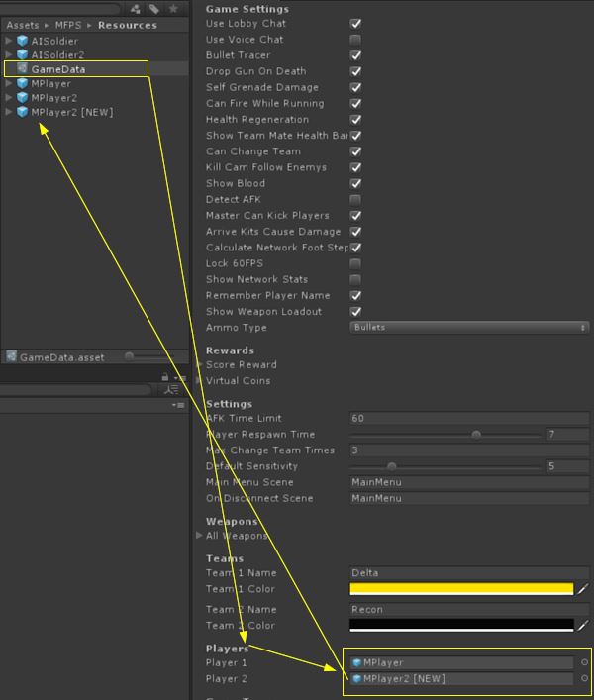Viewport: 594px width, 700px height.
Task: Disable the Bullet Tracer checkbox
Action: (355, 55)
